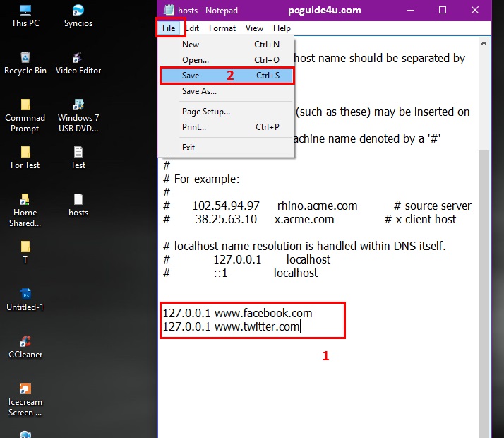Click the File menu in Notepad

coord(168,28)
